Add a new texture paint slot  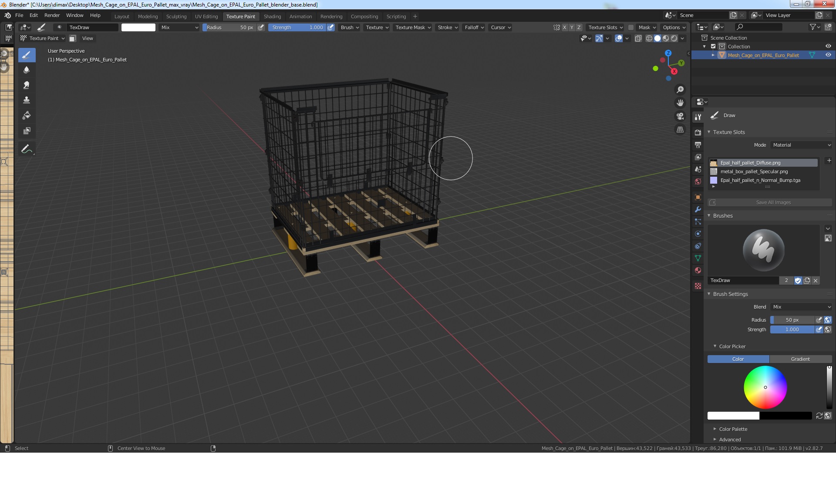click(x=829, y=161)
